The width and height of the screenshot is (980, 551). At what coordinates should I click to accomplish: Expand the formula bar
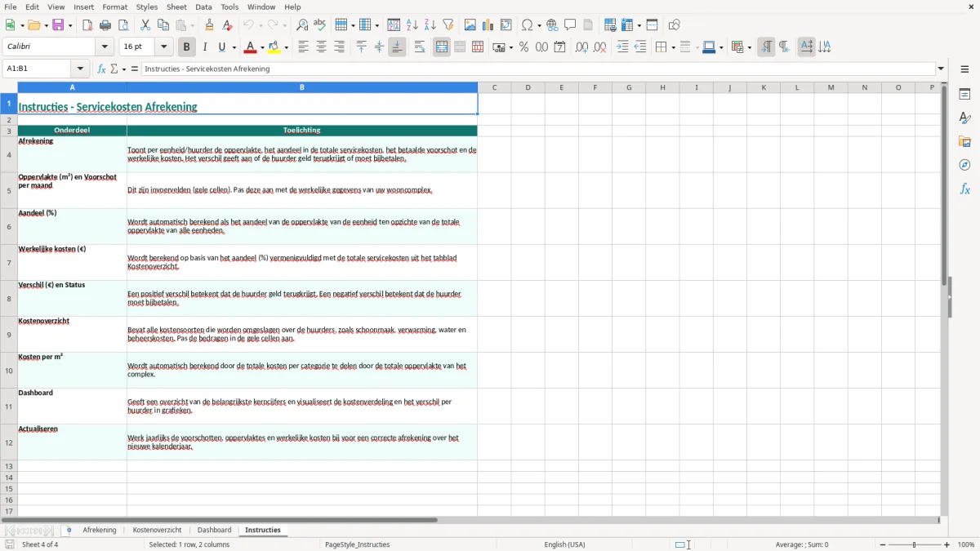click(x=941, y=69)
